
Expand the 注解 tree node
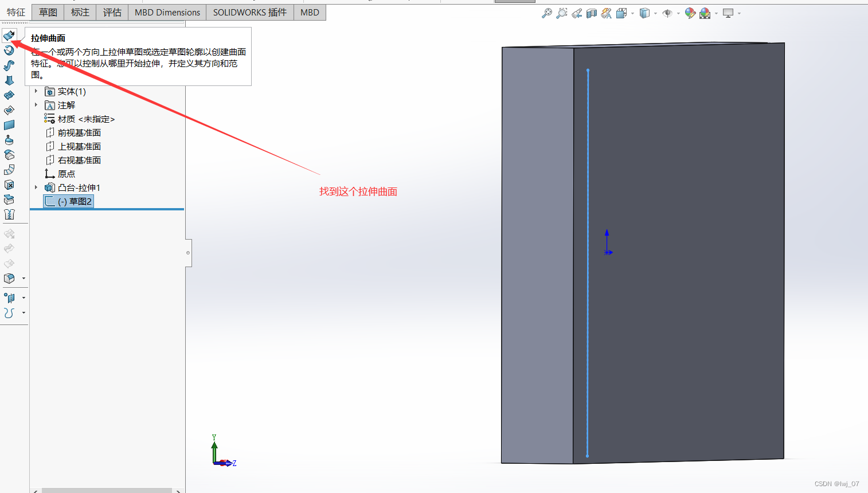36,105
